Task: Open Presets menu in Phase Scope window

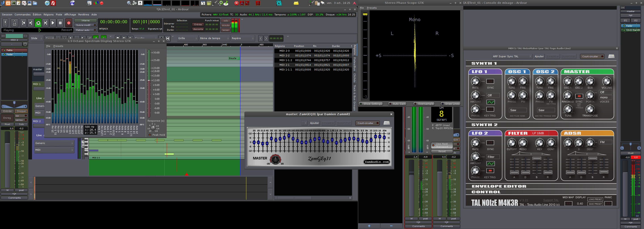Action: (371, 8)
